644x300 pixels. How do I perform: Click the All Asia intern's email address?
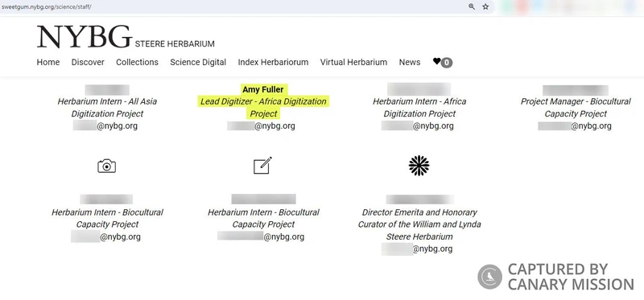[105, 126]
